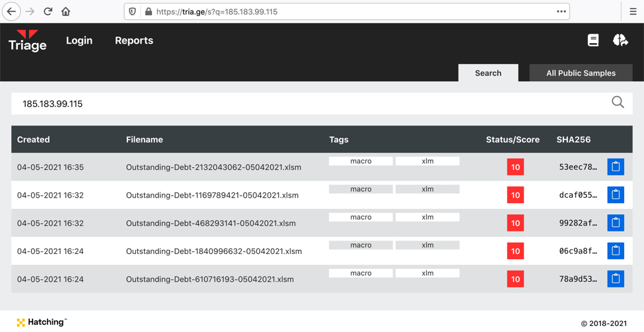This screenshot has width=644, height=332.
Task: Click the Triage logo
Action: pyautogui.click(x=27, y=40)
